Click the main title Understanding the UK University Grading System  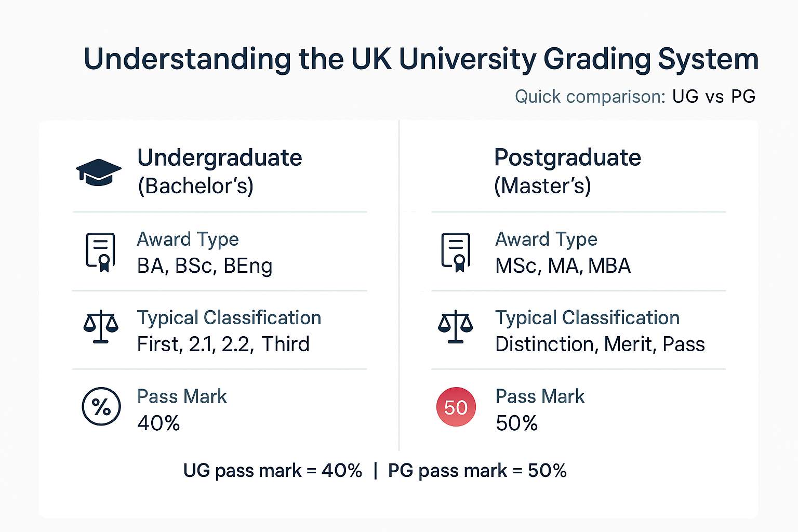(x=421, y=59)
